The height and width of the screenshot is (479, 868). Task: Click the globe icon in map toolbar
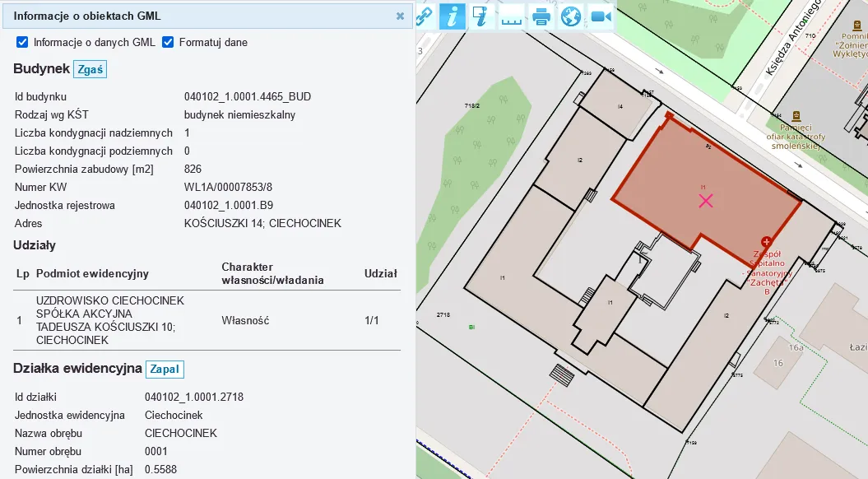[x=571, y=16]
